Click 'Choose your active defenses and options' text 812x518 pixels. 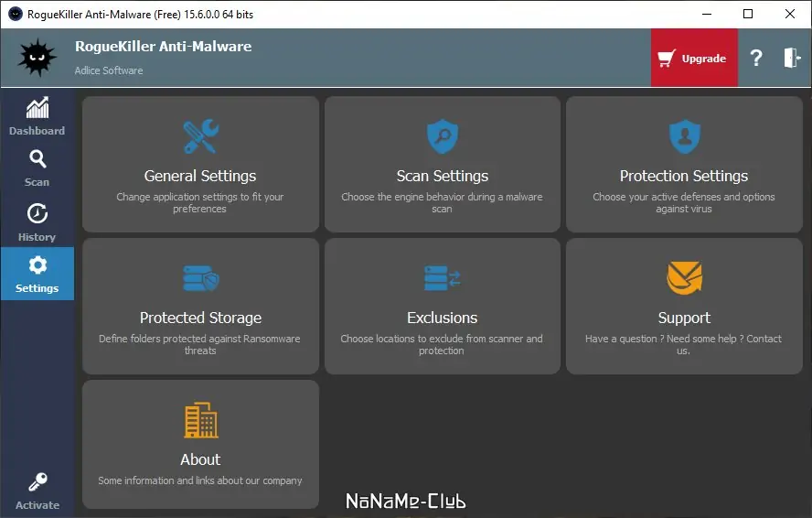pyautogui.click(x=684, y=197)
